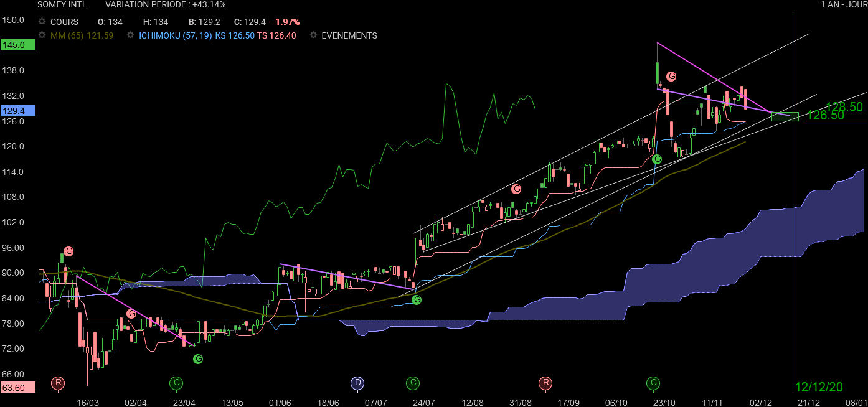Click the green 12/12/20 date label

pos(819,387)
